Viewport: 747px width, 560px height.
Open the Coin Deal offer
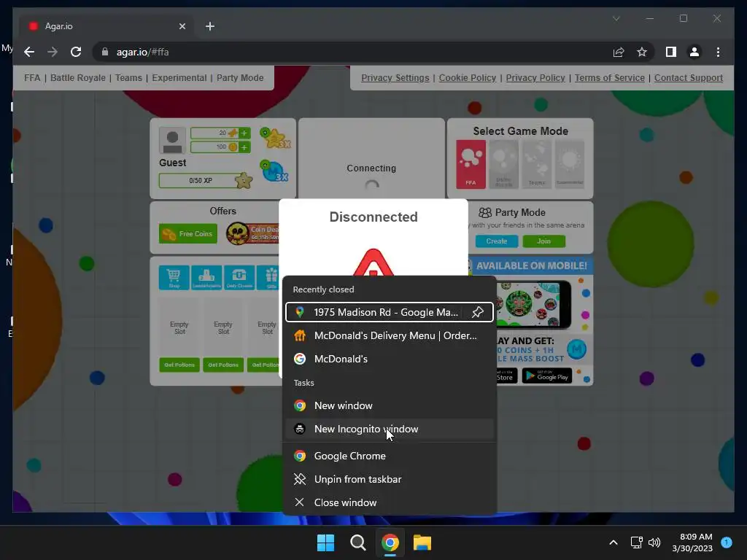pos(252,233)
